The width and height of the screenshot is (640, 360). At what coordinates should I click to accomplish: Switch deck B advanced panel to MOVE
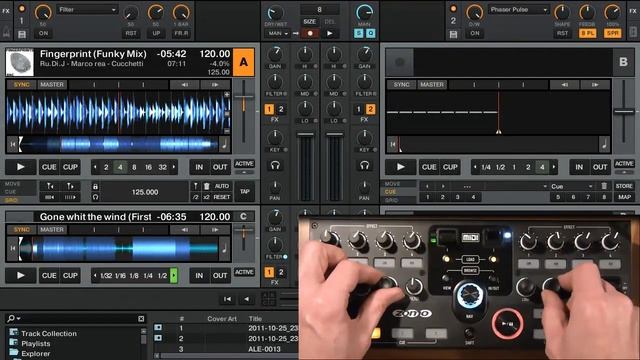point(392,184)
